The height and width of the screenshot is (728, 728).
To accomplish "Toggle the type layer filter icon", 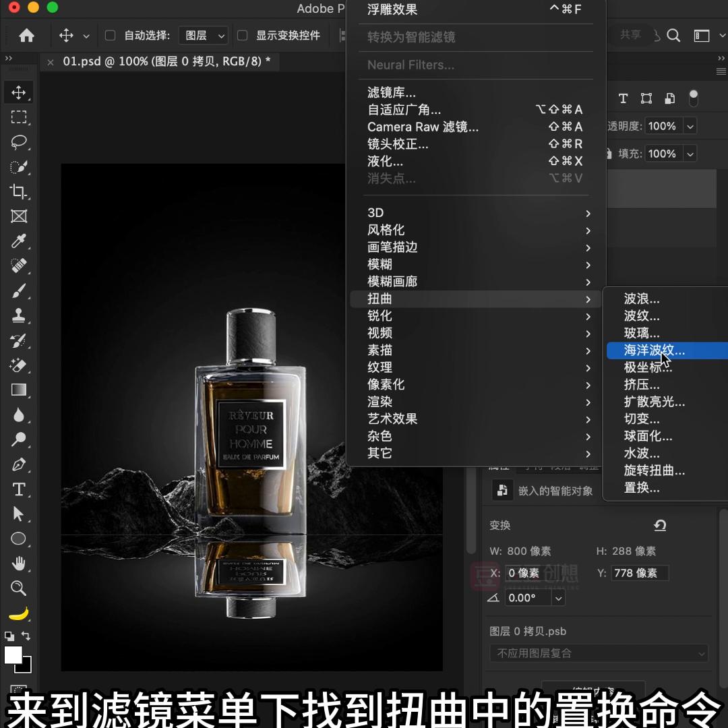I will (x=623, y=98).
